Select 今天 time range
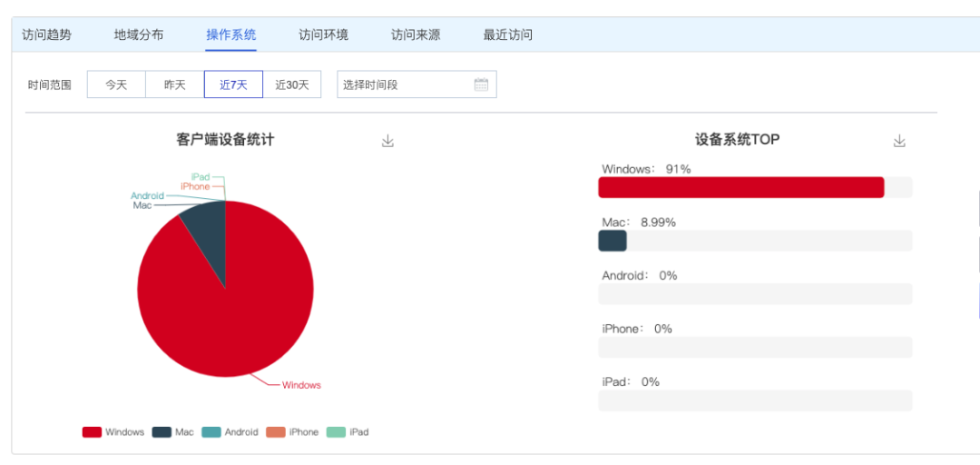 116,84
